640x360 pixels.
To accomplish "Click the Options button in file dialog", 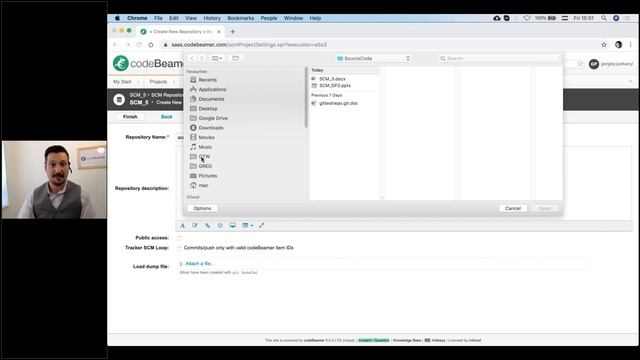I will pyautogui.click(x=202, y=208).
